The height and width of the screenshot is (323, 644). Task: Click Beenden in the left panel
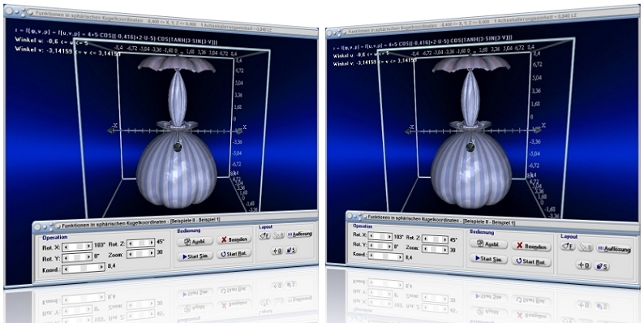tap(234, 239)
